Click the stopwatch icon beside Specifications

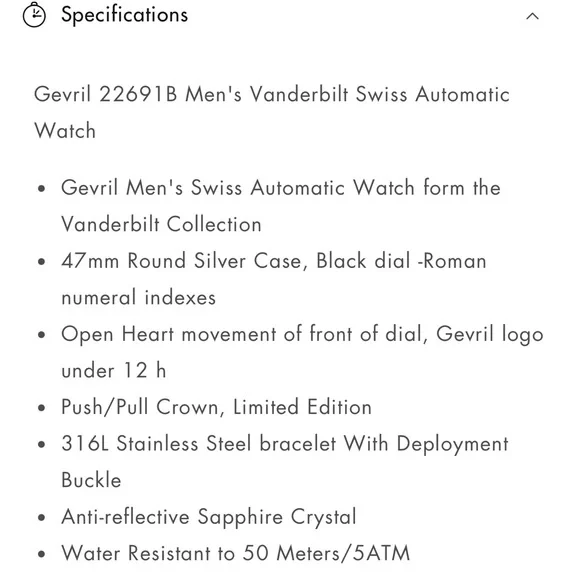click(x=34, y=15)
